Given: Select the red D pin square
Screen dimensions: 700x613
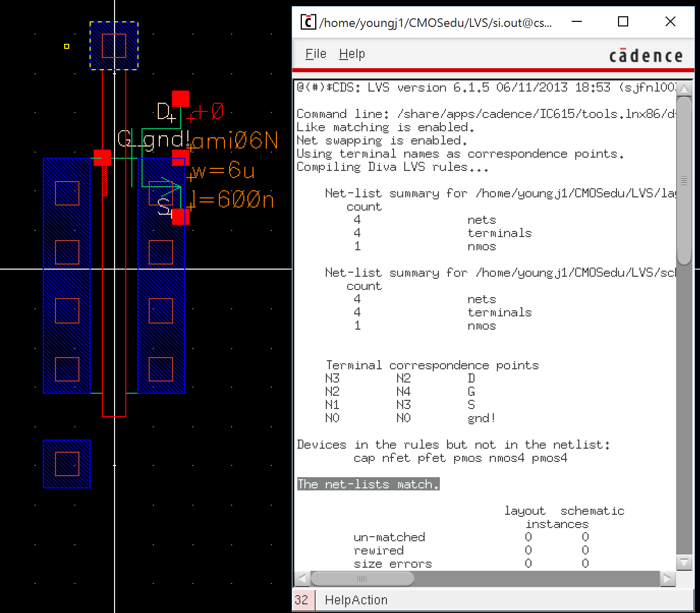Looking at the screenshot, I should click(x=180, y=99).
